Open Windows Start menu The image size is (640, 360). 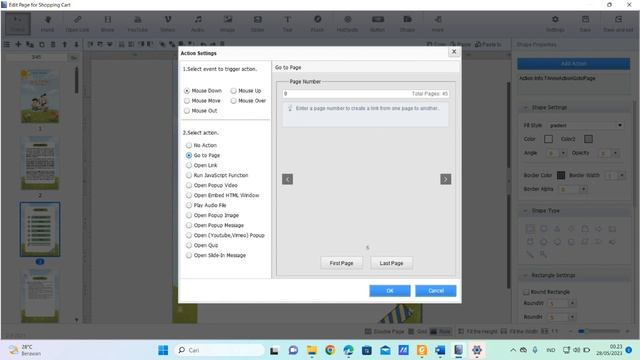[x=163, y=350]
